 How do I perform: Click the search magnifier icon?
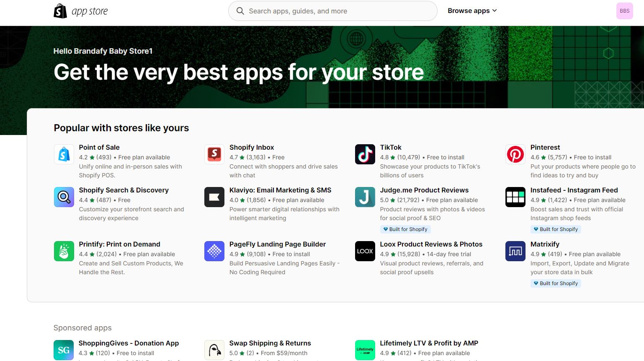[x=240, y=11]
